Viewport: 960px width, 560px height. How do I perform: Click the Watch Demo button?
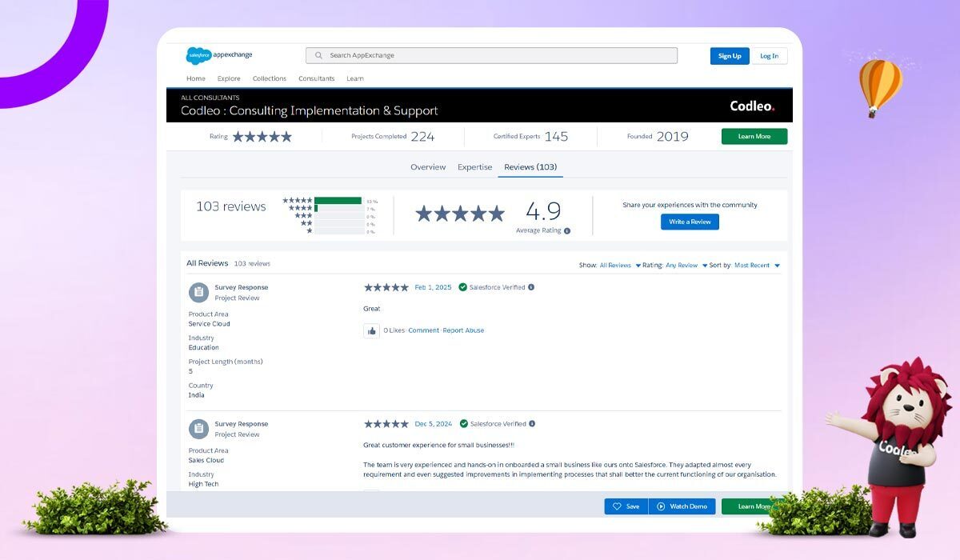(682, 506)
